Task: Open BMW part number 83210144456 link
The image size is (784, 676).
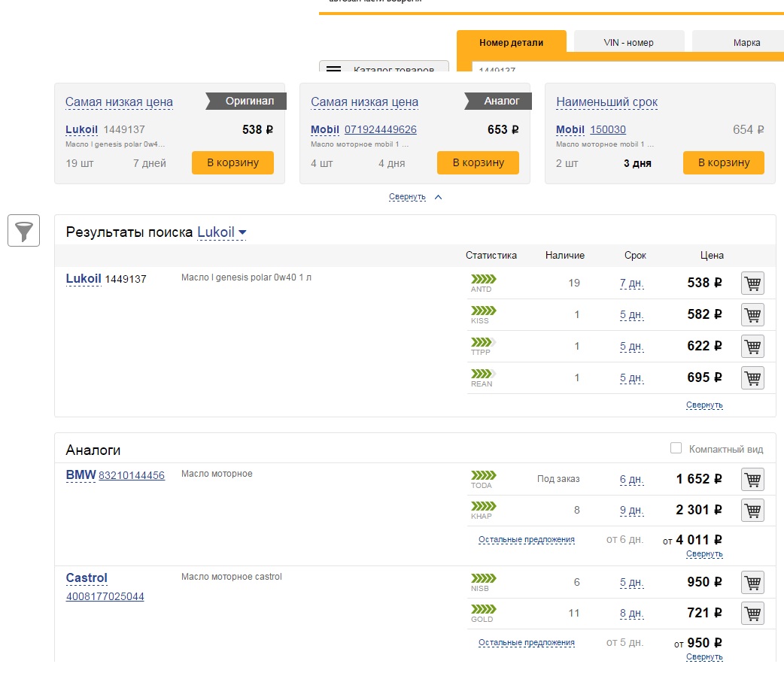Action: 132,476
